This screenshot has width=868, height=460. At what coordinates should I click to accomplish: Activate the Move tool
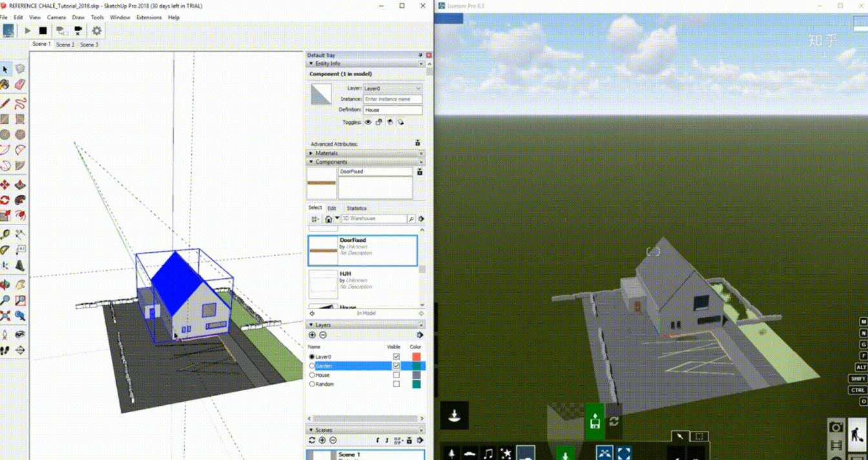coord(5,185)
